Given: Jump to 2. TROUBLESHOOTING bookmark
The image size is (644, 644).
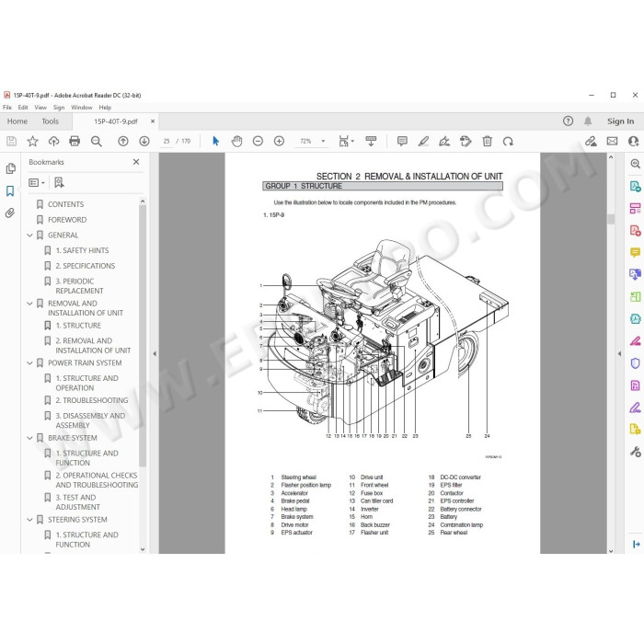Looking at the screenshot, I should (92, 400).
